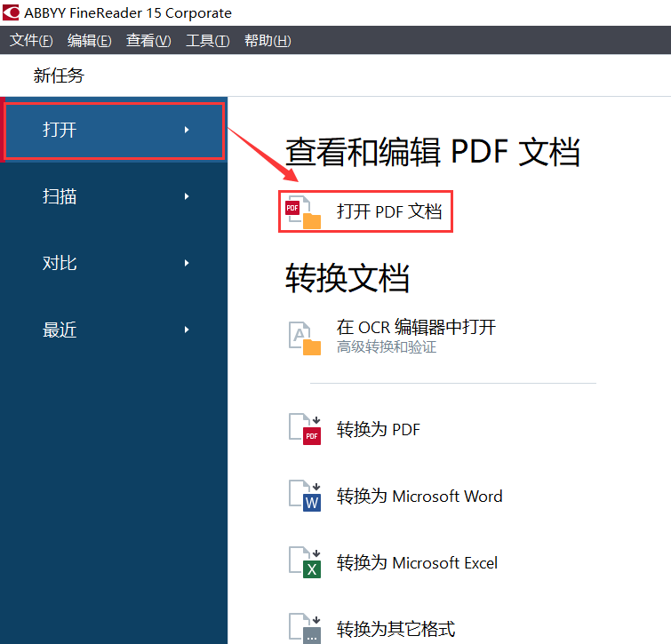Open the 查看(V) menu

click(x=148, y=41)
